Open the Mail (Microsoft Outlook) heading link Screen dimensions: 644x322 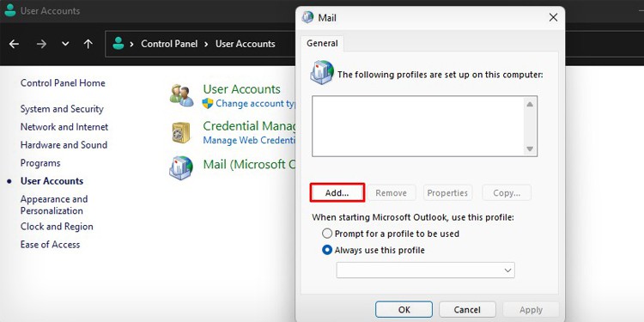point(249,164)
